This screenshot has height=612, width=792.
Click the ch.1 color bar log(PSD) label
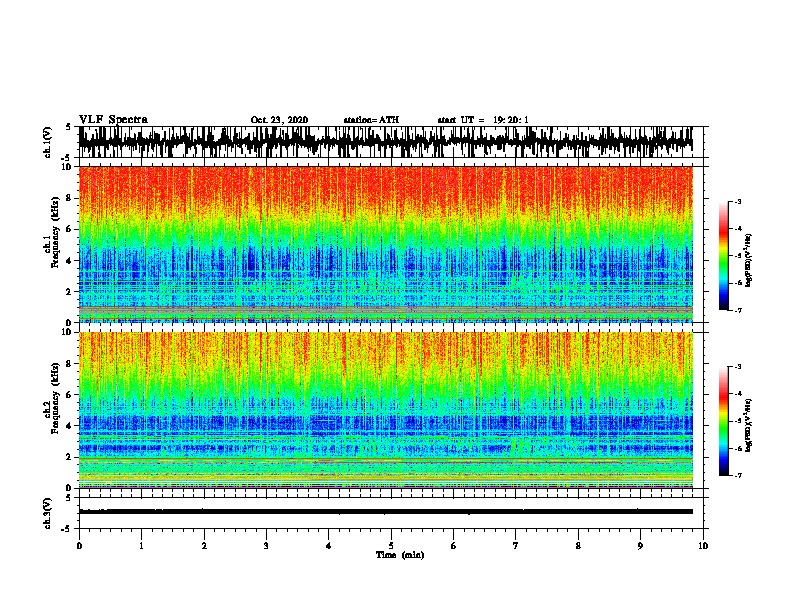tap(749, 261)
